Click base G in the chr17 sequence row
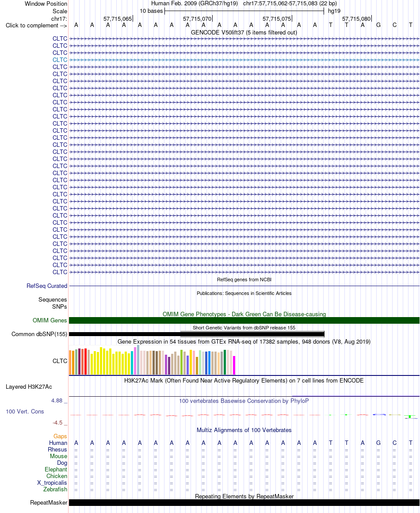The image size is (420, 513). point(378,25)
